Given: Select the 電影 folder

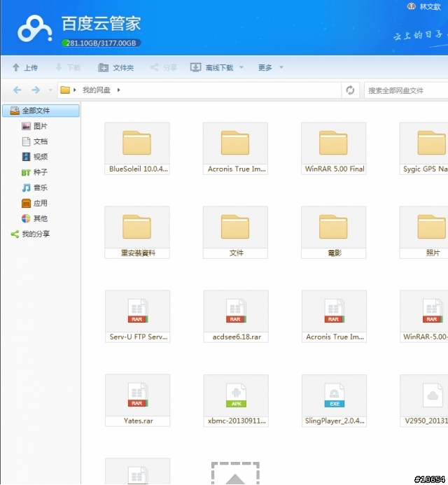Looking at the screenshot, I should 334,232.
